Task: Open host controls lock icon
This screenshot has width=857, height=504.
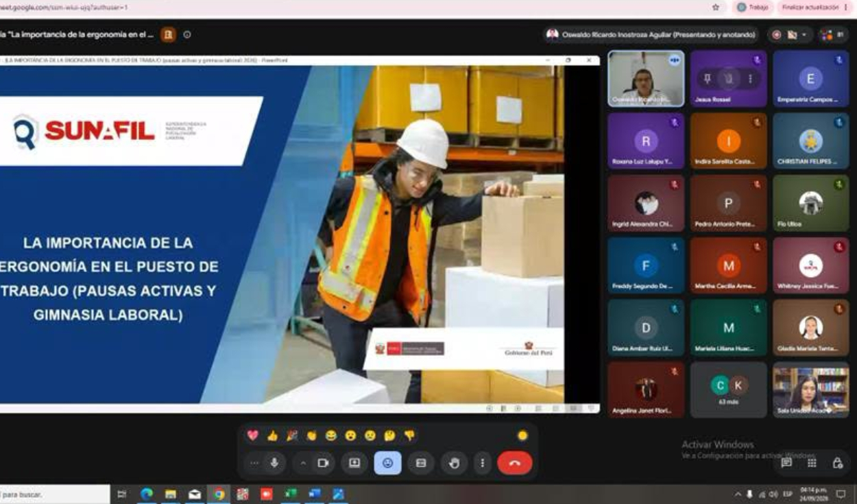Action: [x=837, y=463]
